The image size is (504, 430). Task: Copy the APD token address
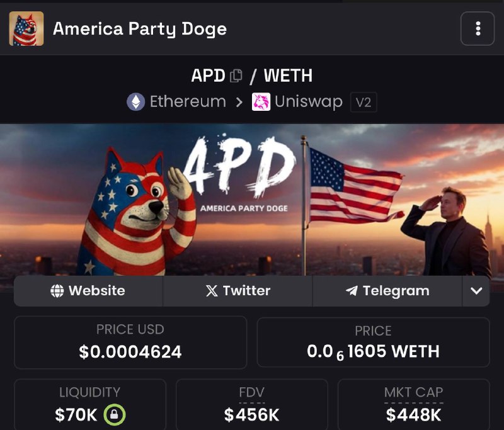click(236, 76)
